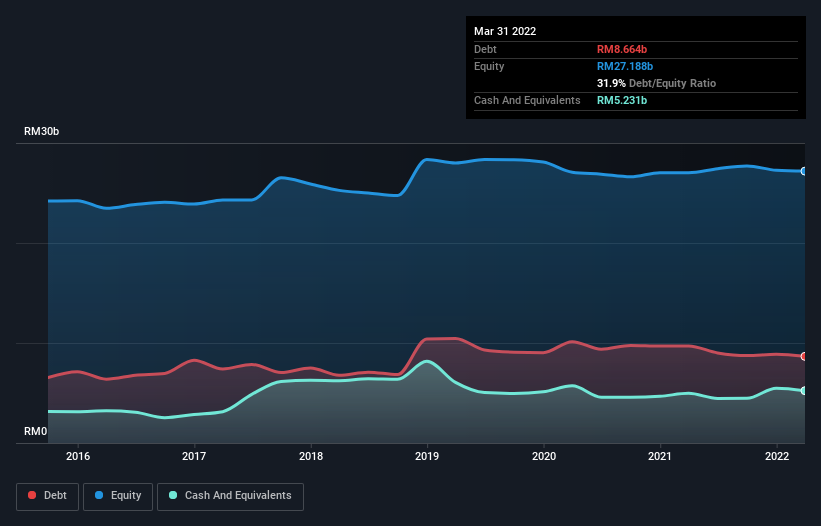
Task: Click the 2021 x-axis label
Action: coord(660,456)
